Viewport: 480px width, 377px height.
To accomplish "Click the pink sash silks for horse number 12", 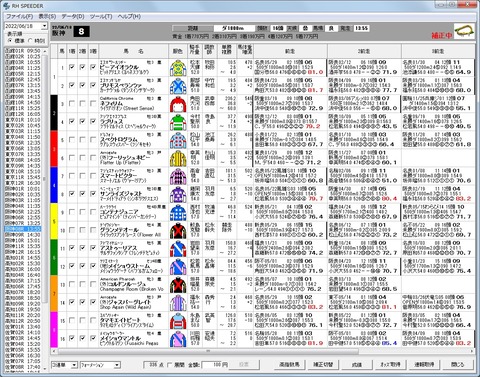I will coord(178,266).
